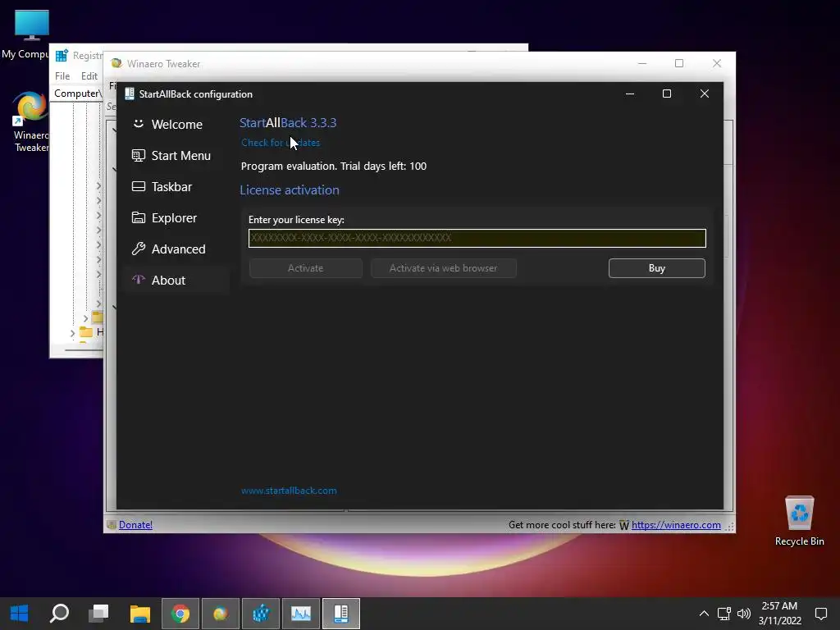This screenshot has width=840, height=630.
Task: Maximize the StartAllBack configuration window
Action: (x=667, y=94)
